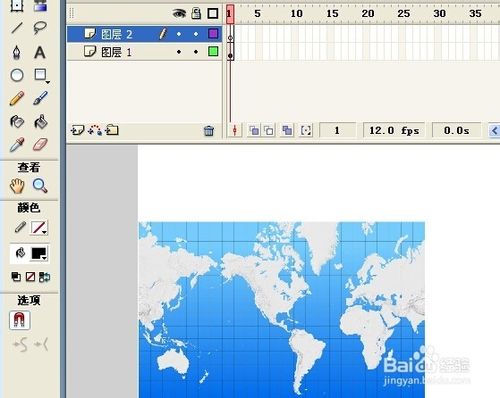Select layer 图层 2
The width and height of the screenshot is (500, 398).
144,34
